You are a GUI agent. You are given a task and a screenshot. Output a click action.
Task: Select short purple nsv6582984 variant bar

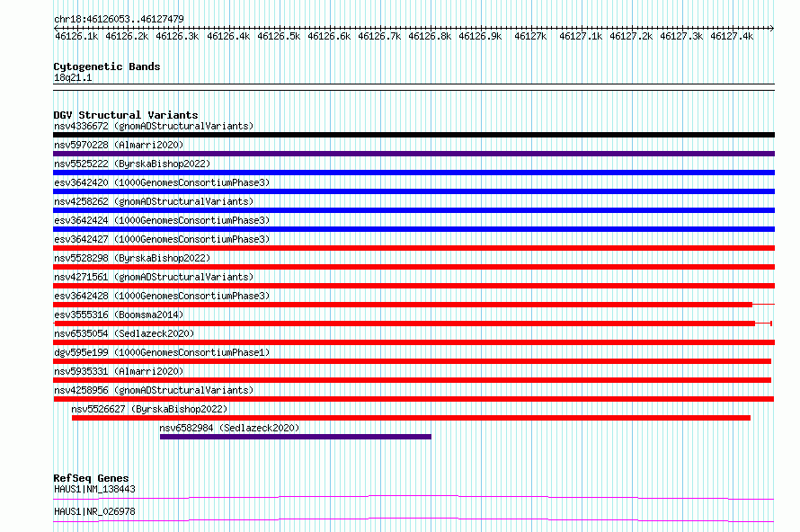pyautogui.click(x=296, y=437)
